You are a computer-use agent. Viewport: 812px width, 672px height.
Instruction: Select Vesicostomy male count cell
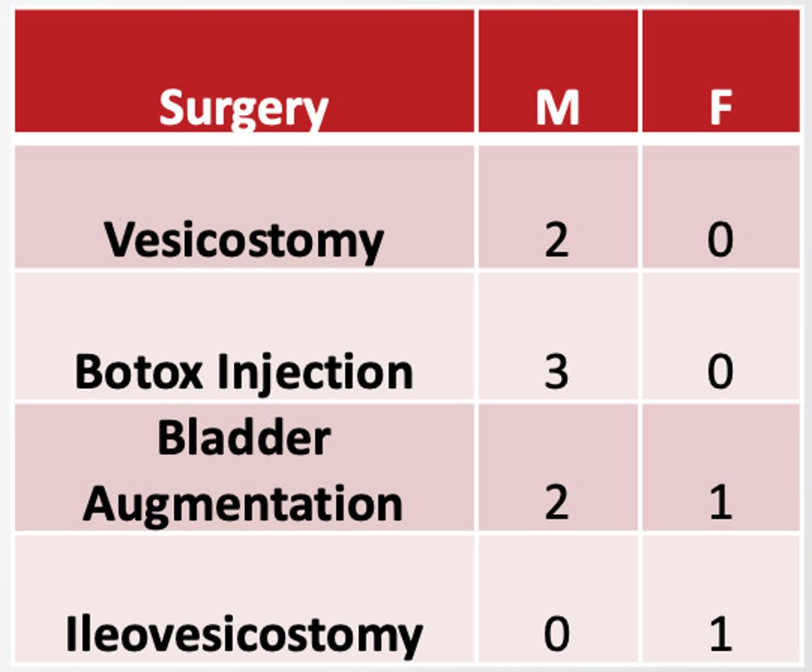558,207
